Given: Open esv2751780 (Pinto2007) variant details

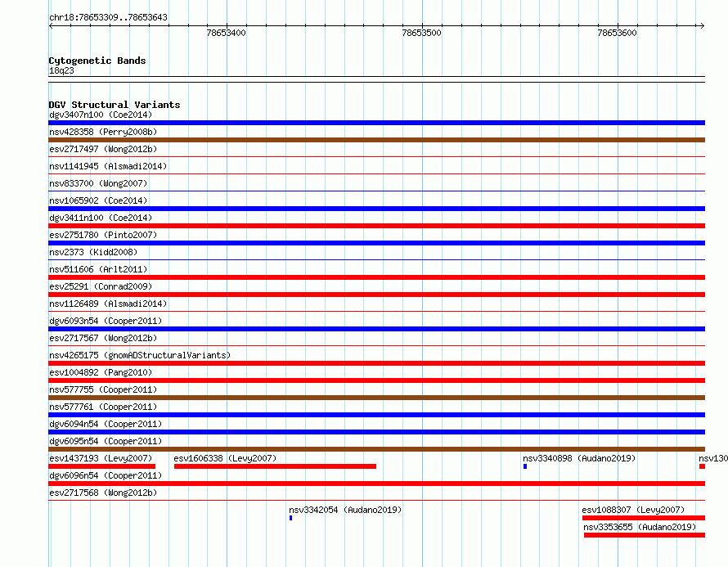Looking at the screenshot, I should [x=103, y=235].
